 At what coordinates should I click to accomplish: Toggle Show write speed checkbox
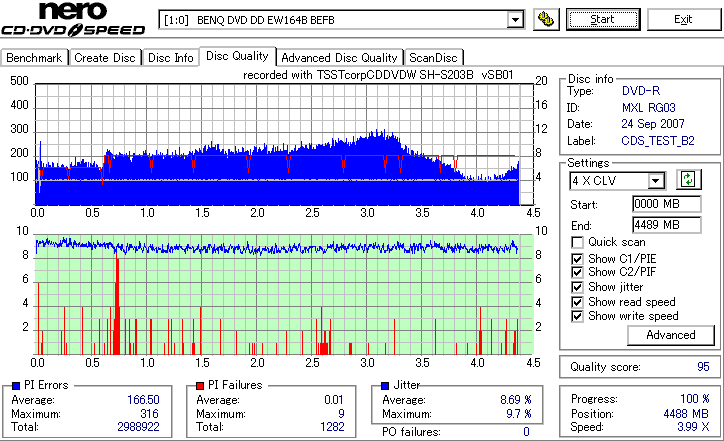577,316
